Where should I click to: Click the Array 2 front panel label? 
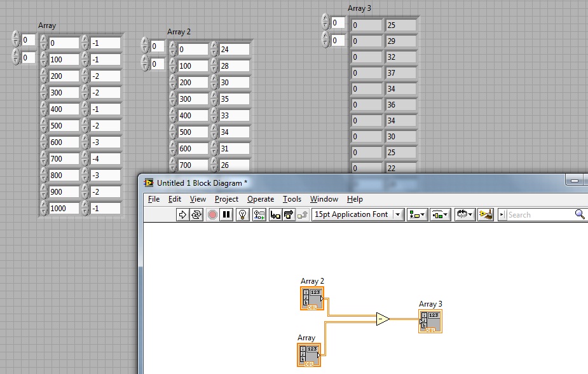179,32
